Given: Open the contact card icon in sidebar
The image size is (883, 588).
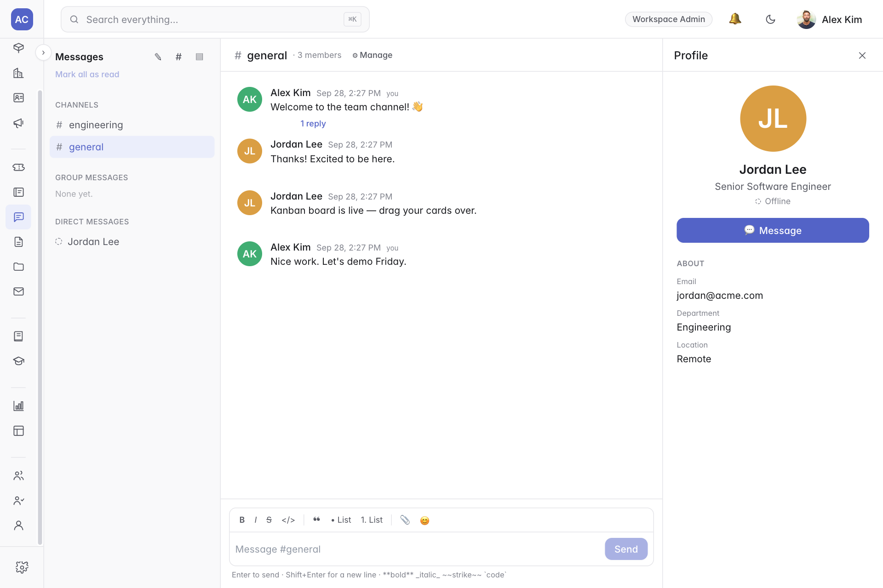Looking at the screenshot, I should [18, 98].
